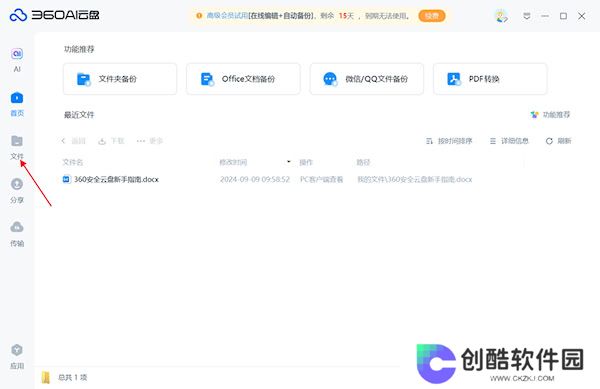Open Office文档备份 card

[x=243, y=79]
